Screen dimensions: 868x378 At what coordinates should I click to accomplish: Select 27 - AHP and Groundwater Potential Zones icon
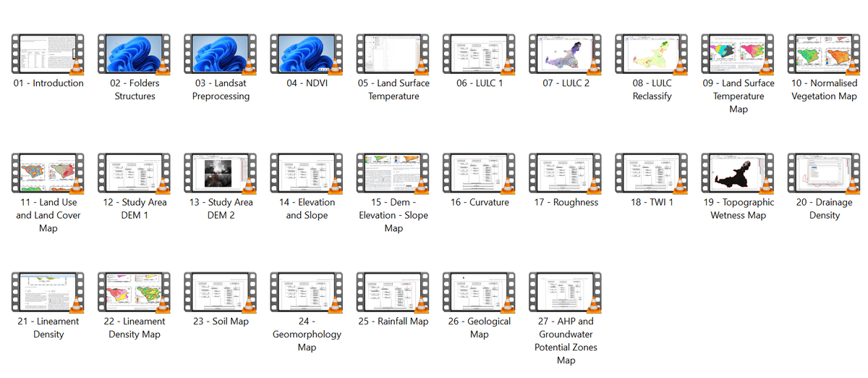point(566,293)
